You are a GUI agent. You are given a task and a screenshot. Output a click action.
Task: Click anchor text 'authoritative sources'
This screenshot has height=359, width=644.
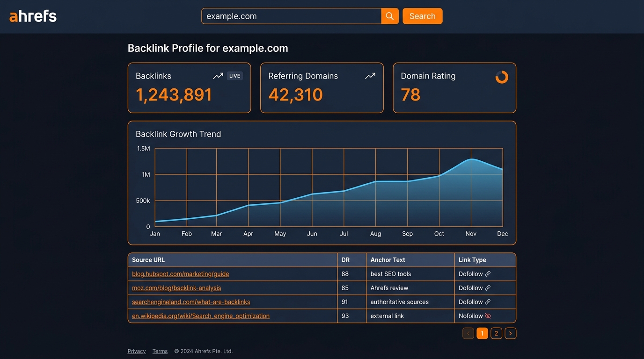(x=400, y=302)
